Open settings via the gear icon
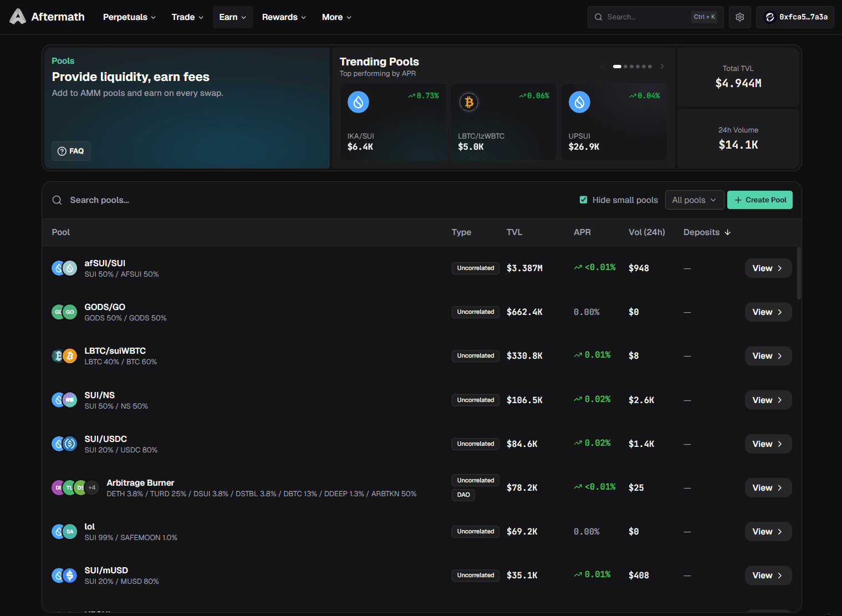842x616 pixels. tap(739, 17)
